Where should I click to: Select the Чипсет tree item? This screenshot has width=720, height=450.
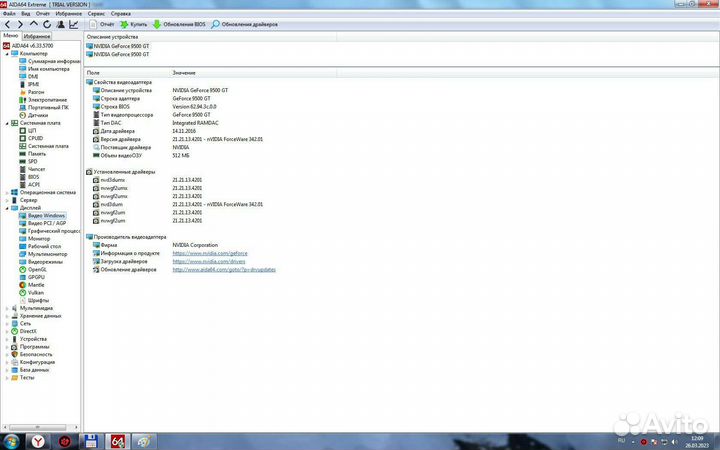33,169
